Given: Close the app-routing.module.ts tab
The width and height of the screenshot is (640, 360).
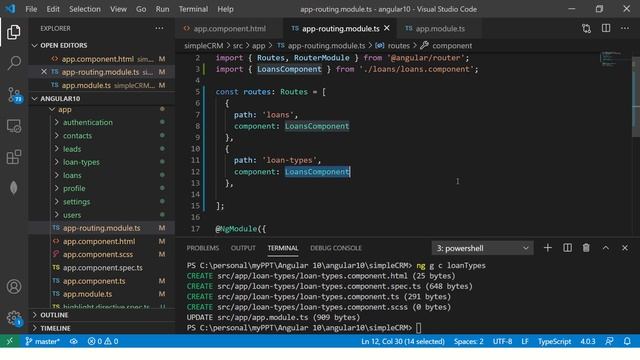Looking at the screenshot, I should coord(387,28).
